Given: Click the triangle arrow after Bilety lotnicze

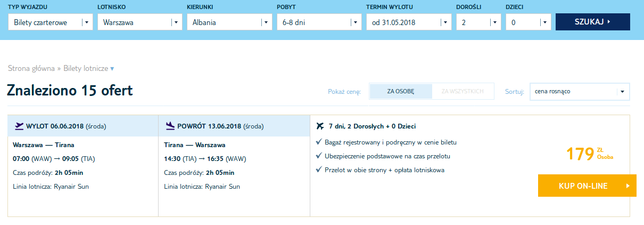Looking at the screenshot, I should click(x=112, y=69).
